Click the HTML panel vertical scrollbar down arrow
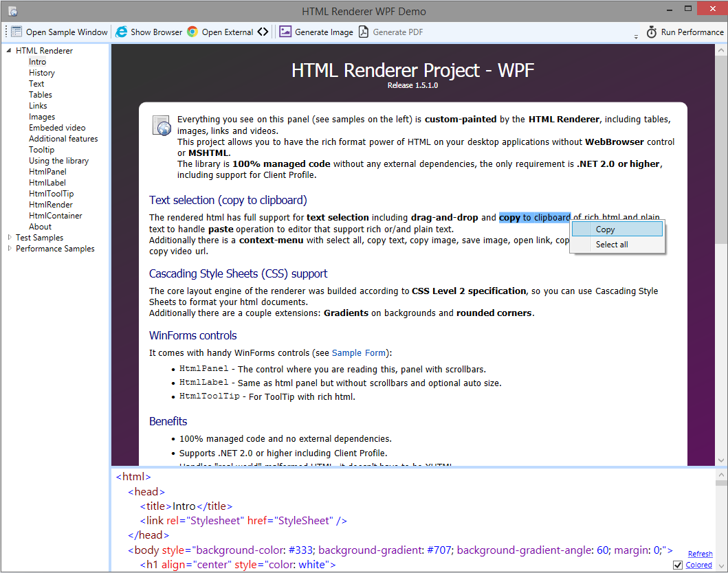728x573 pixels. pyautogui.click(x=721, y=460)
